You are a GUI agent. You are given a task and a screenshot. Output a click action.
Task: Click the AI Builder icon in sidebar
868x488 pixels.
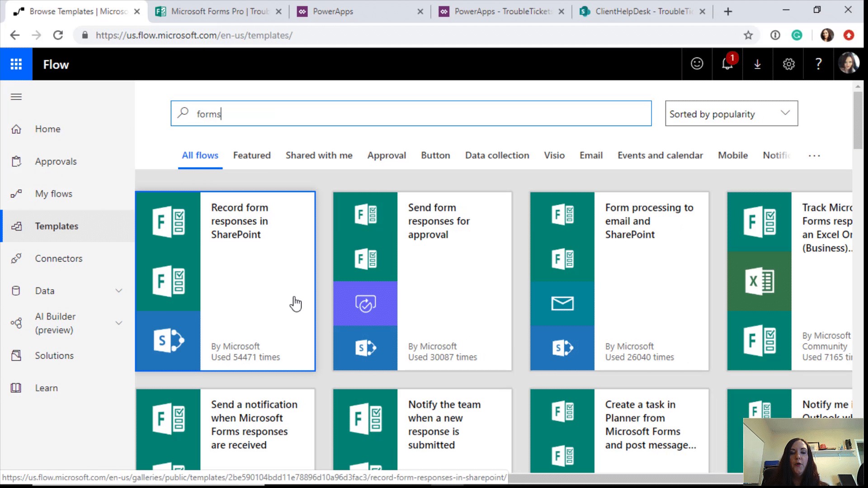click(16, 323)
